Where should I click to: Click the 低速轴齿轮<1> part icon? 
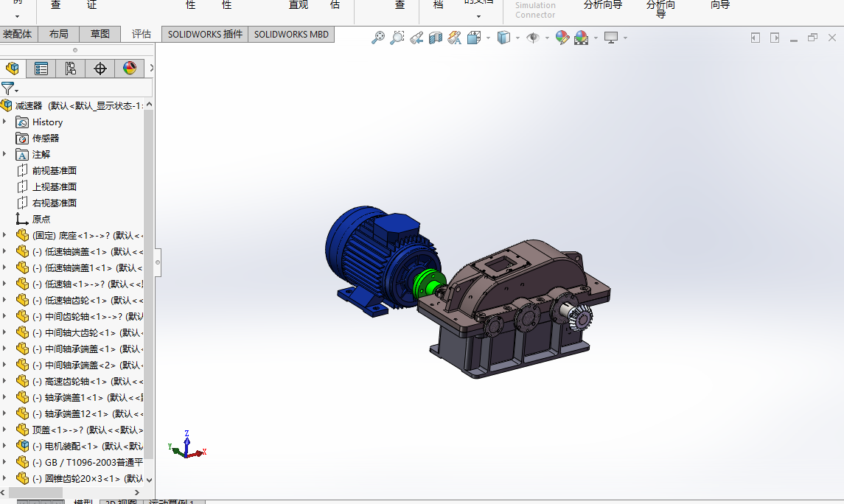point(22,300)
